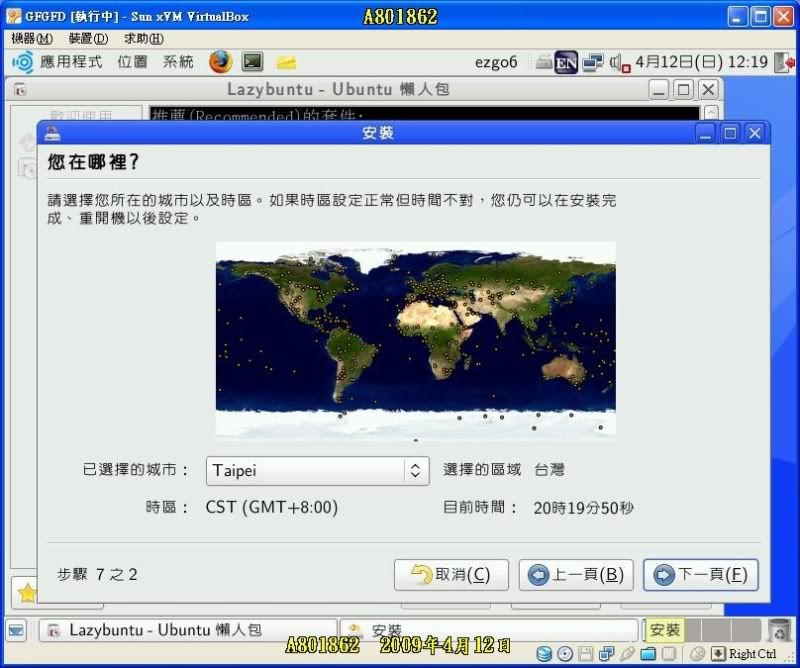Click the 4月12日 clock in panel
This screenshot has width=800, height=668.
click(x=701, y=62)
